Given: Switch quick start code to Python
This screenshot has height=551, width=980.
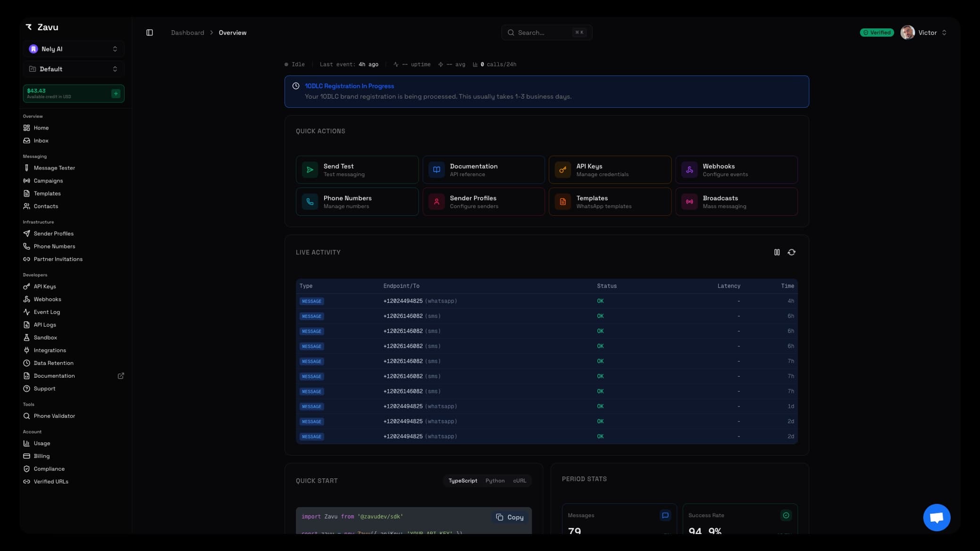Looking at the screenshot, I should (494, 481).
